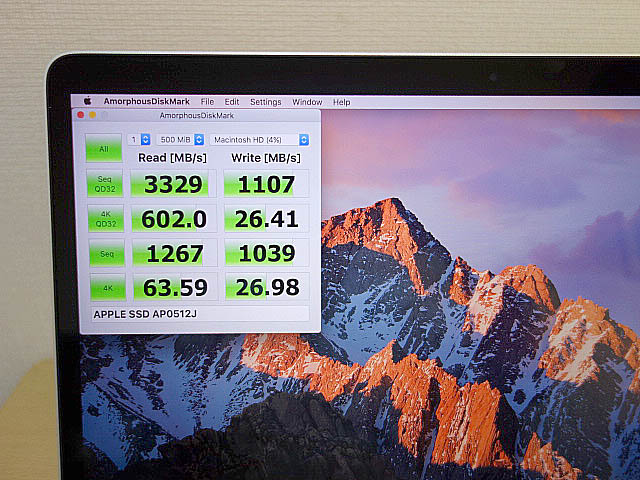Close the AmorphousDiskMark window
The height and width of the screenshot is (480, 640).
click(x=81, y=115)
